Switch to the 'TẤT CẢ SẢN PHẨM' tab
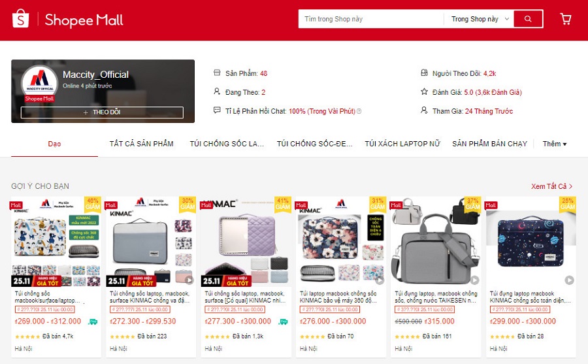The height and width of the screenshot is (364, 588). pos(141,144)
